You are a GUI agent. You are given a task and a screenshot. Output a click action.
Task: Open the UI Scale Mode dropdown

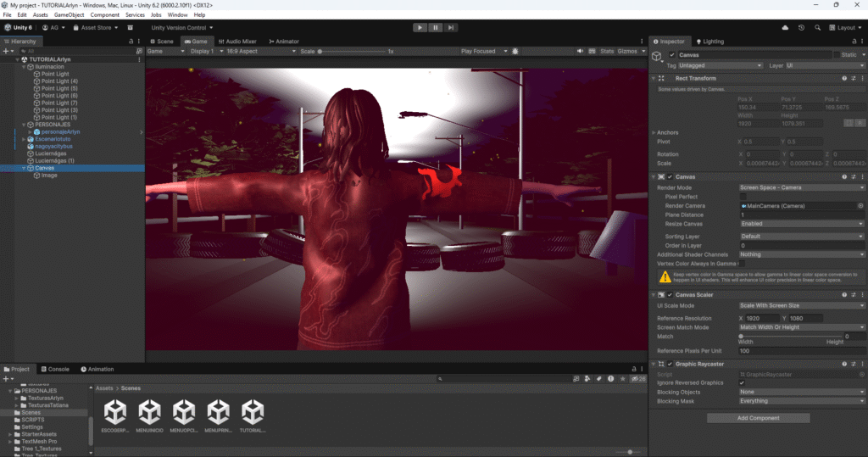pyautogui.click(x=801, y=305)
